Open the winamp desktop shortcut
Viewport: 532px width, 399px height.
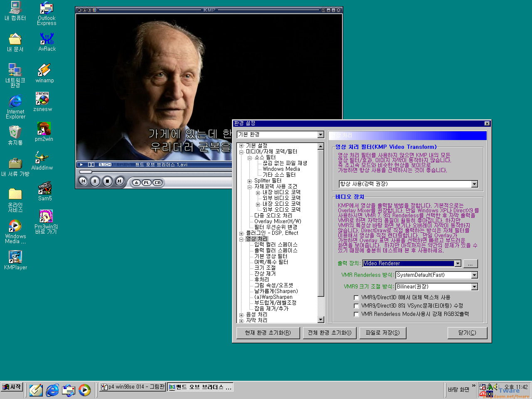pos(44,73)
